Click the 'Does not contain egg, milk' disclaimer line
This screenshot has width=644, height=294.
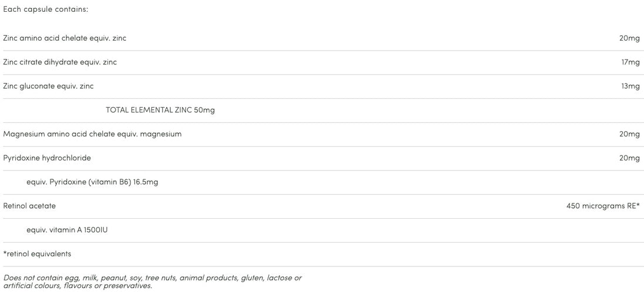(152, 278)
